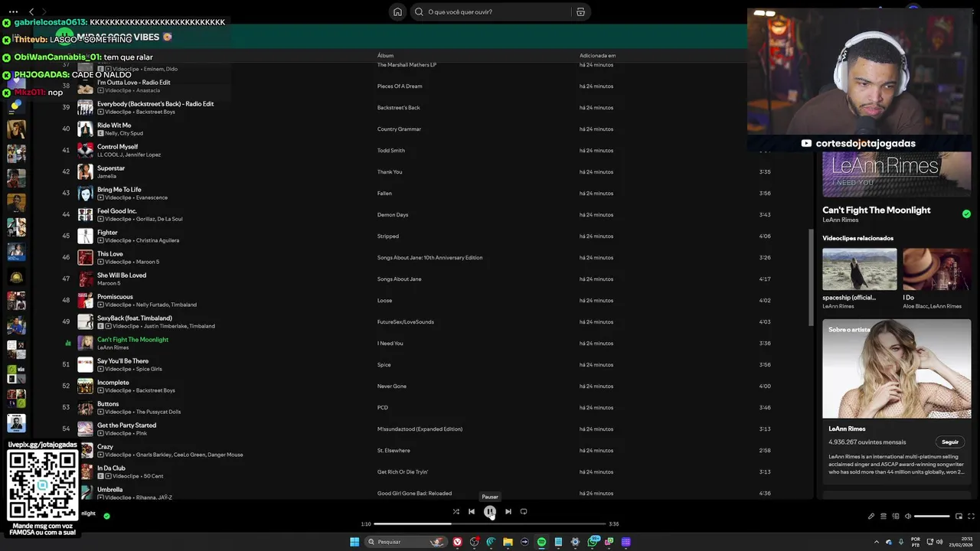
Task: Select the song 'Get the Party Started'
Action: 126,425
